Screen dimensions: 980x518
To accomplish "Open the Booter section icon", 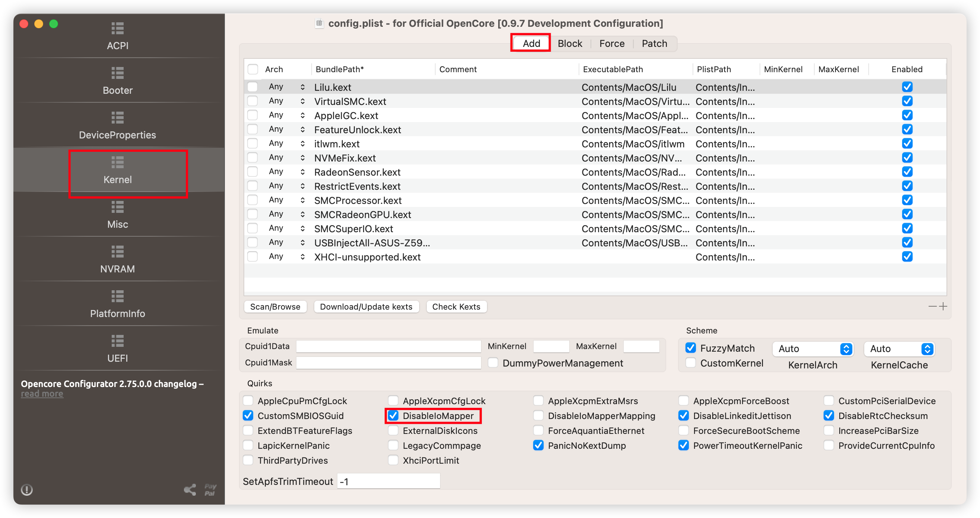I will point(117,73).
